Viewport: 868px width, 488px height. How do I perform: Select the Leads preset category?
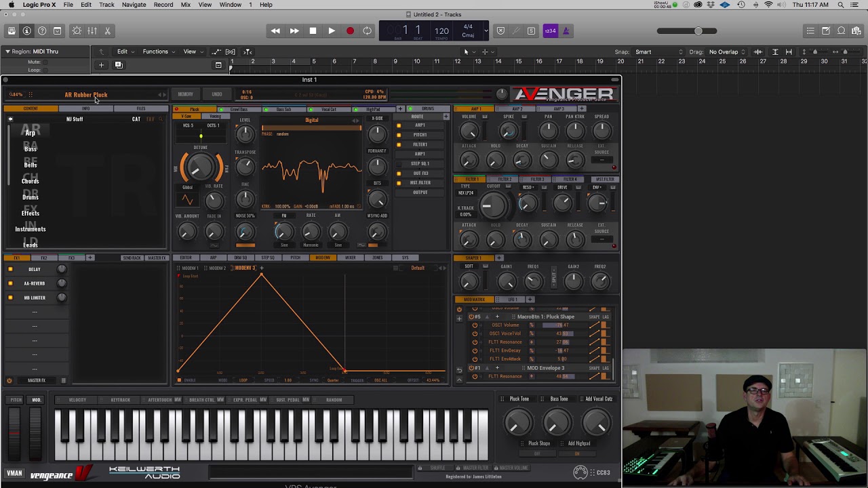point(31,245)
